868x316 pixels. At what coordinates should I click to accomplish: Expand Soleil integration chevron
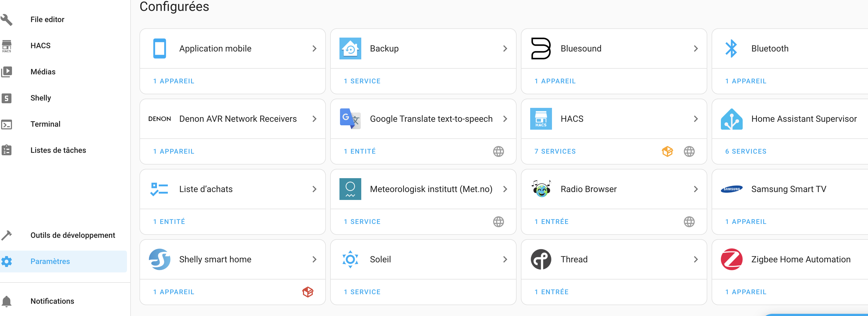[x=505, y=259]
